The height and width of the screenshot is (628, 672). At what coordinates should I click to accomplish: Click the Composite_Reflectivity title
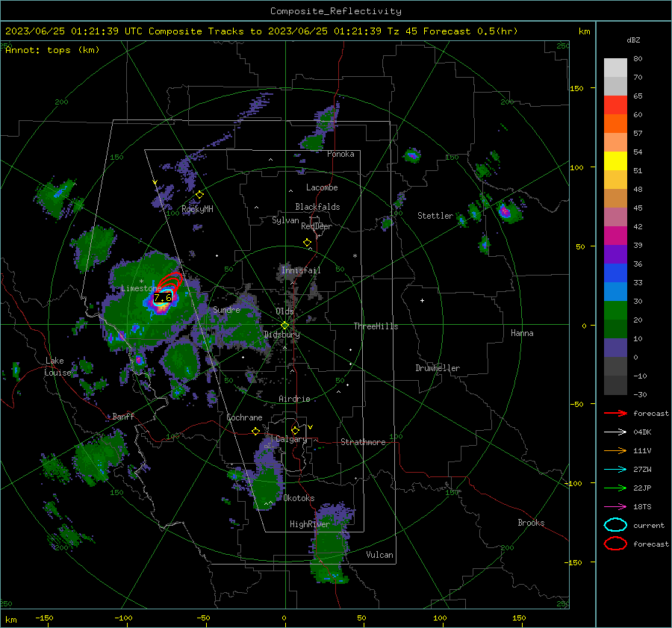pyautogui.click(x=335, y=11)
